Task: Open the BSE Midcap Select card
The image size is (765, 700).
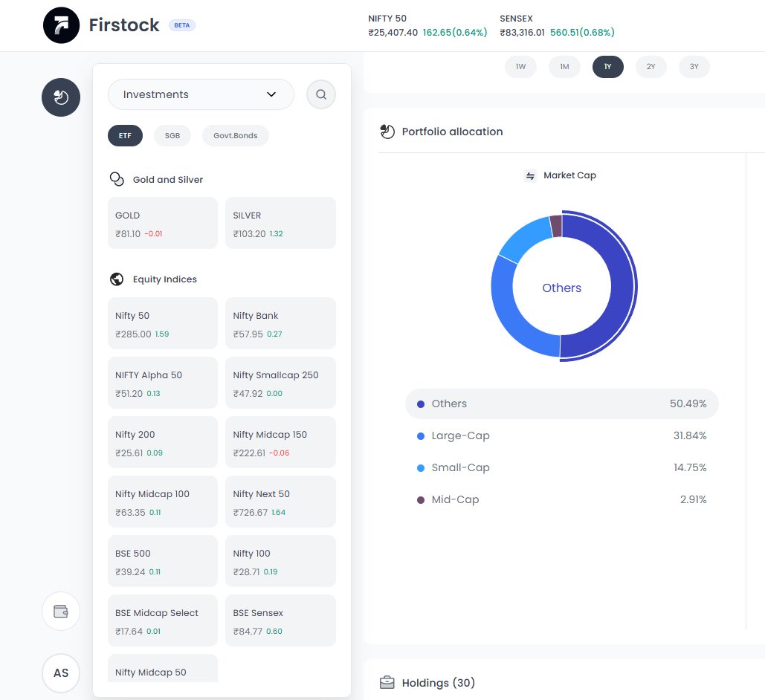Action: click(x=163, y=620)
